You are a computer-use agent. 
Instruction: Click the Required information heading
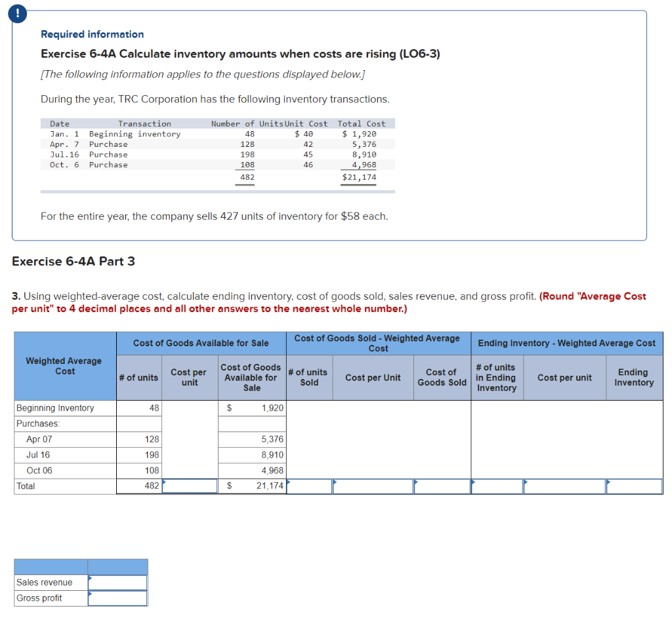click(x=92, y=34)
